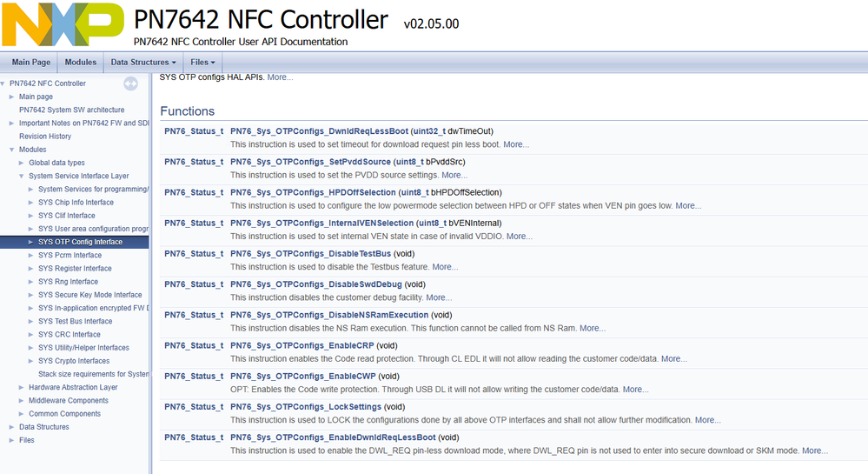Click PN76_Status_t return type of LockSettings
The image size is (868, 474).
[194, 407]
